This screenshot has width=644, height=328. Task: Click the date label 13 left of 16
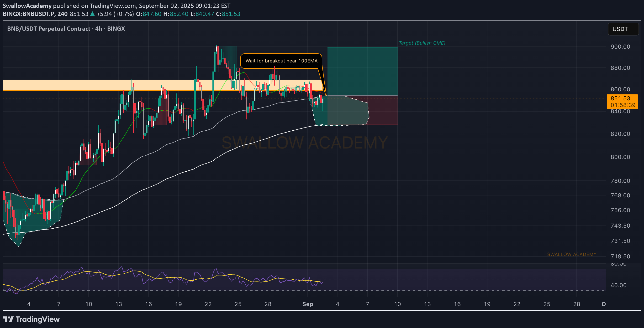pos(118,304)
